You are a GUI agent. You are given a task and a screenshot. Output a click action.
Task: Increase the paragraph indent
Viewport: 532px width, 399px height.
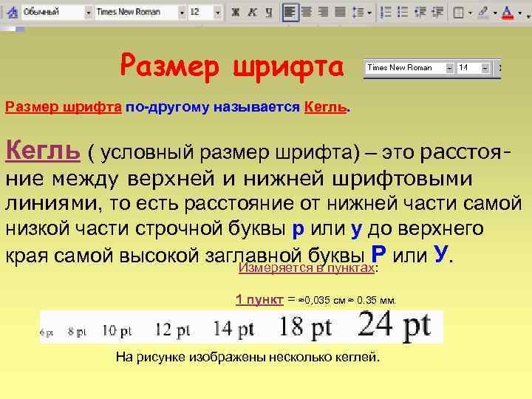tap(437, 13)
